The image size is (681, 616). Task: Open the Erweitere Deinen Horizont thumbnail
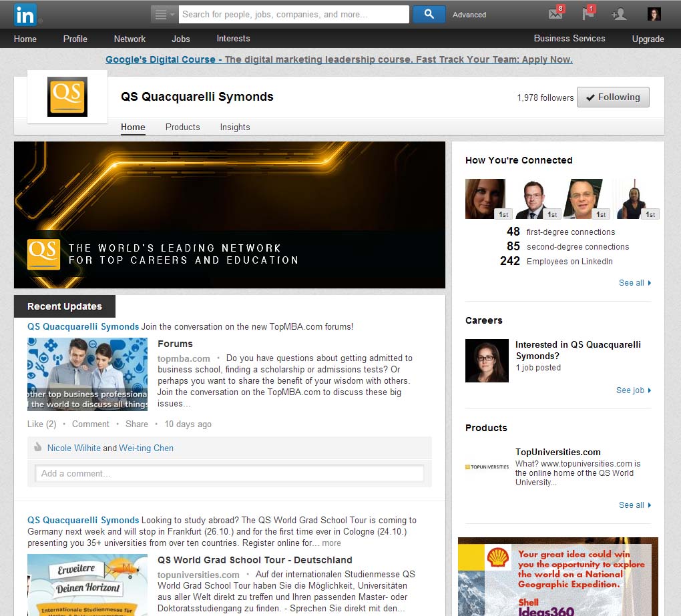click(x=87, y=585)
